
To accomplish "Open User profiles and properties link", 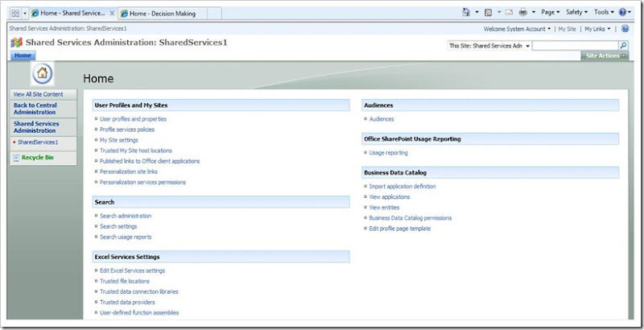I will click(133, 119).
